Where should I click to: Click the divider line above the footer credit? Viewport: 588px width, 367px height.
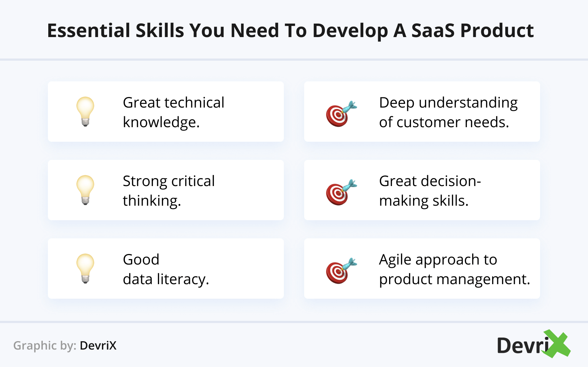pos(294,322)
